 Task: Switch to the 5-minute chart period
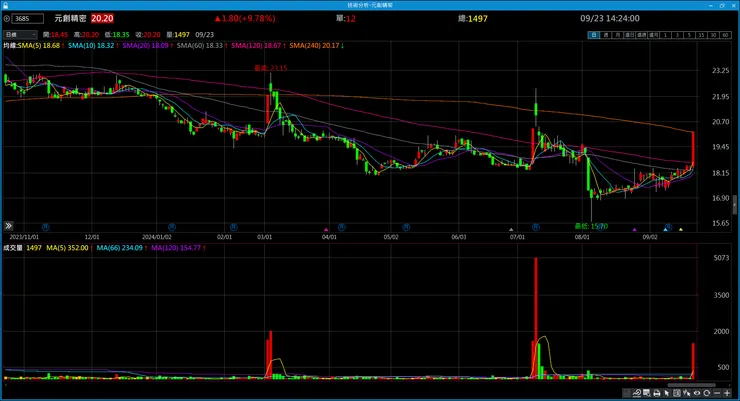[x=689, y=35]
